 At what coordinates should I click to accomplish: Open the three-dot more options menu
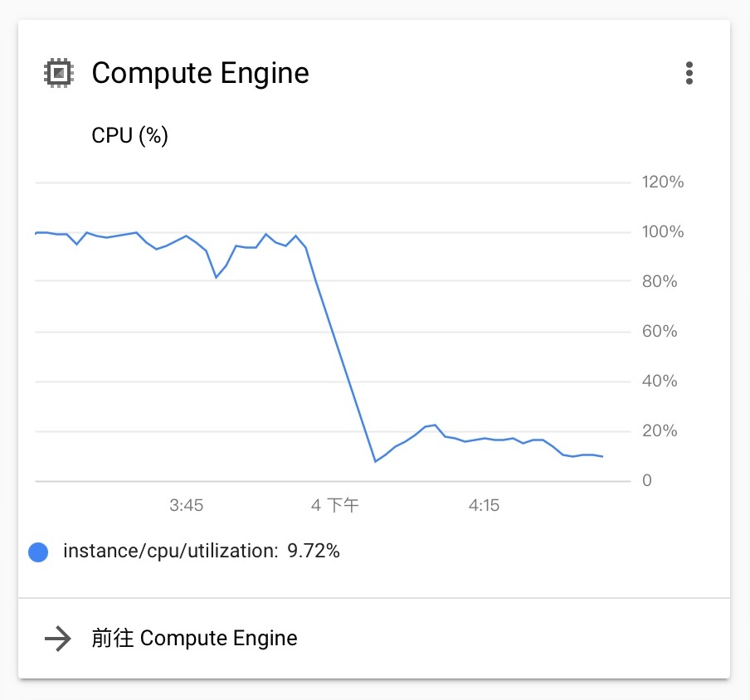tap(689, 73)
